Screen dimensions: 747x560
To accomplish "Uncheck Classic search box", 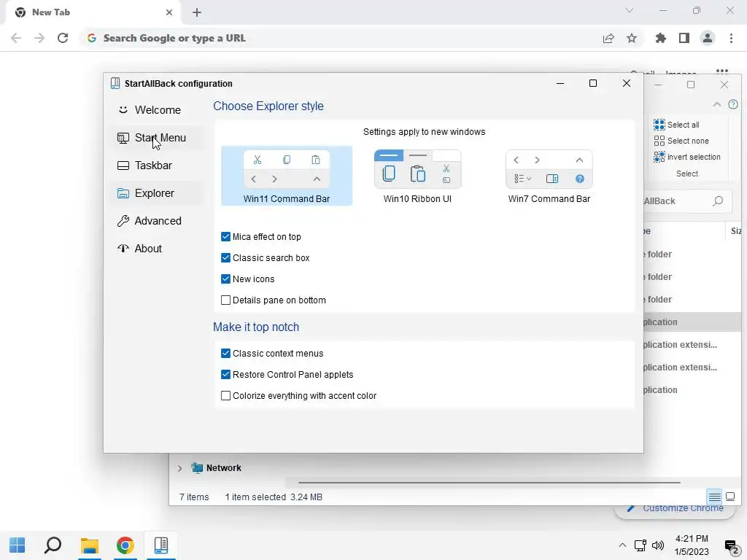I will (x=226, y=257).
